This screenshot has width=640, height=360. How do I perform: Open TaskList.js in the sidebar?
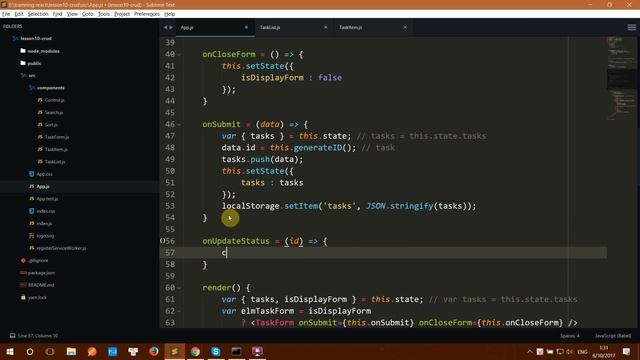tap(55, 162)
